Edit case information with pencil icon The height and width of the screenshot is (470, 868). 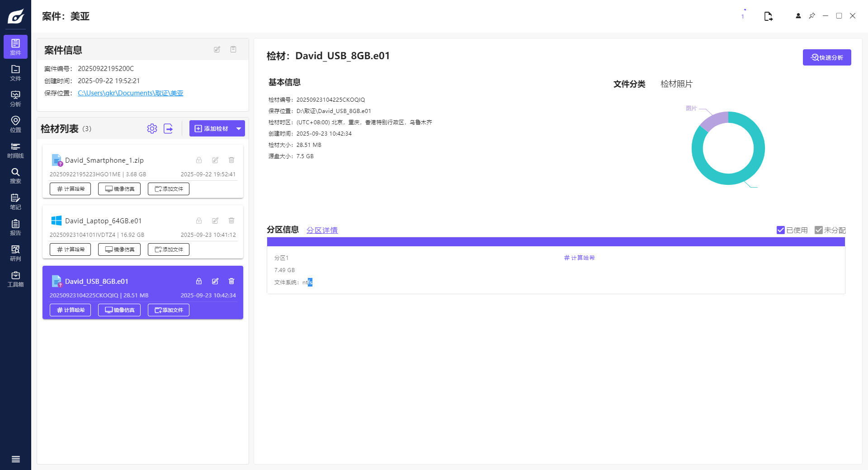click(x=217, y=50)
